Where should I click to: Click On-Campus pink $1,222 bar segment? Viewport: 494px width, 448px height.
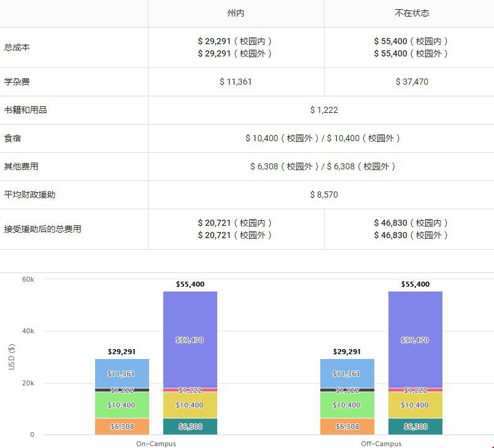(x=190, y=390)
